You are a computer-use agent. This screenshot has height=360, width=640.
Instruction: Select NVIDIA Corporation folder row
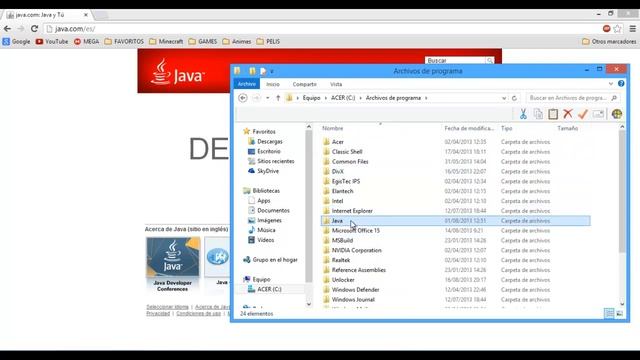pos(456,250)
